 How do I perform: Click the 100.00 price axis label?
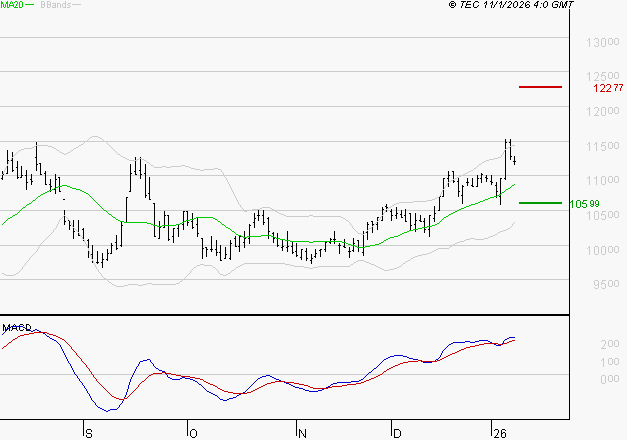tap(603, 250)
